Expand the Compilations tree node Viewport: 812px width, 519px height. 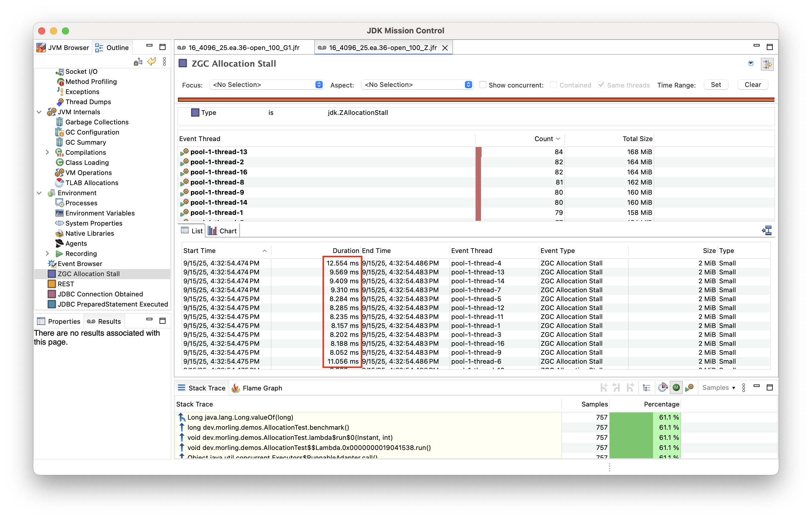[47, 152]
